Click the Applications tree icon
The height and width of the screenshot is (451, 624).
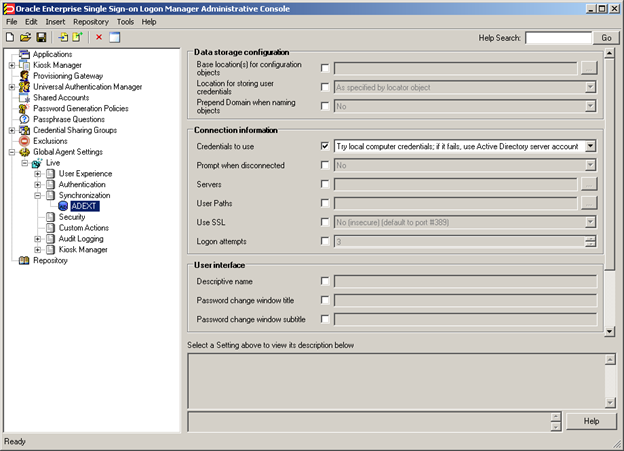25,54
